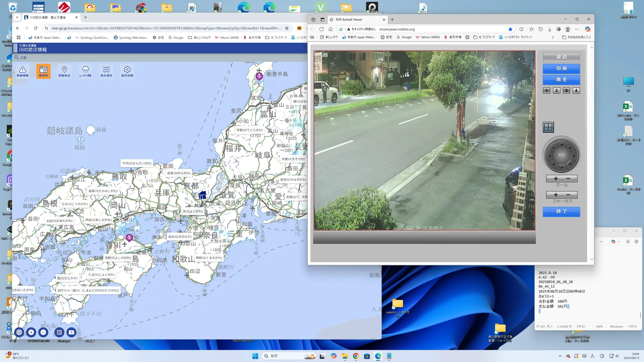This screenshot has width=644, height=362.
Task: Click the 切断 disconnect button
Action: click(561, 69)
